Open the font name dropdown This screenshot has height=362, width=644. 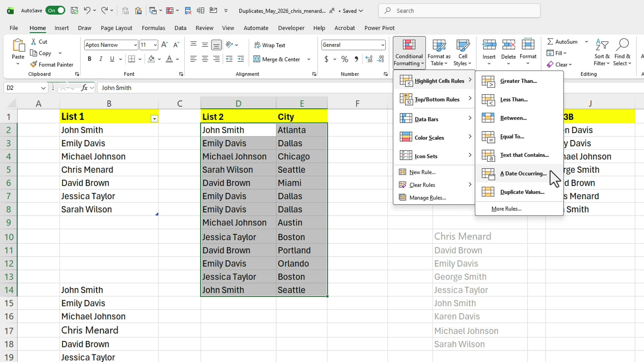135,45
